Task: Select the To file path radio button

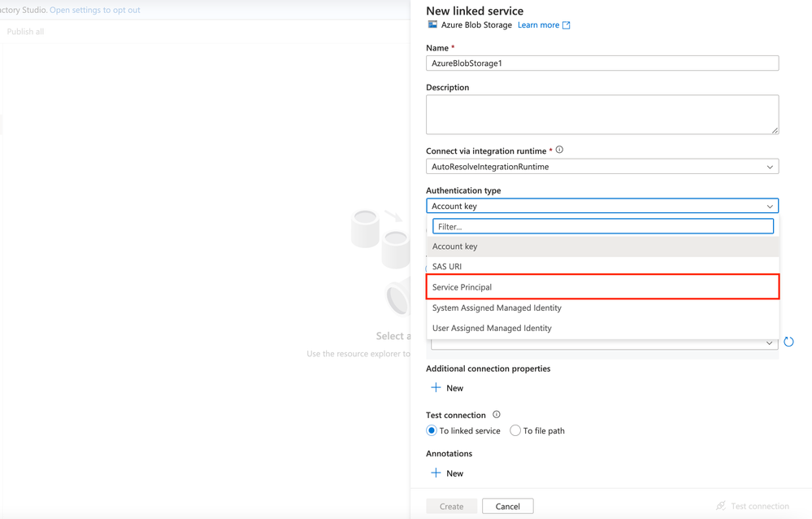Action: pos(515,430)
